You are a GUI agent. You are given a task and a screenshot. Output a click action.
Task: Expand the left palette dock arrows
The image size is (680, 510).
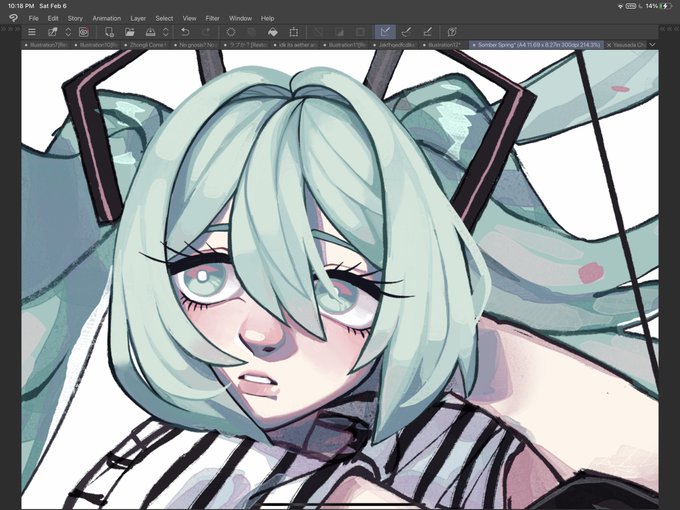click(10, 29)
